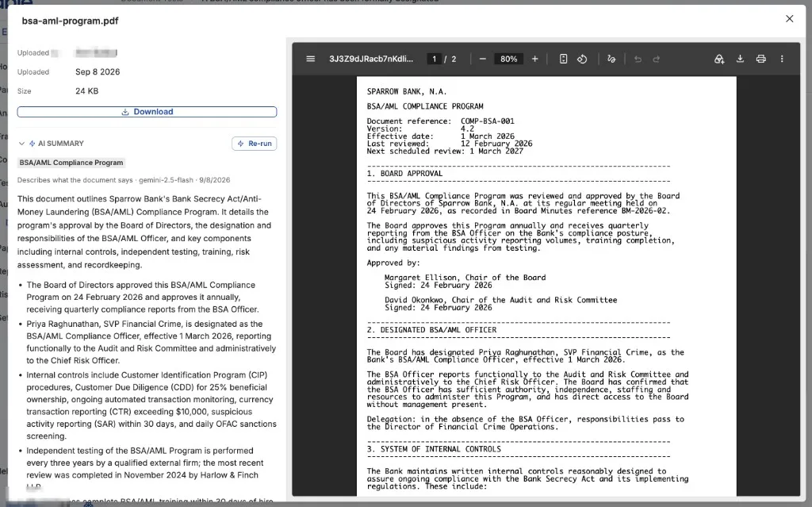Re-run the AI summary

click(255, 144)
